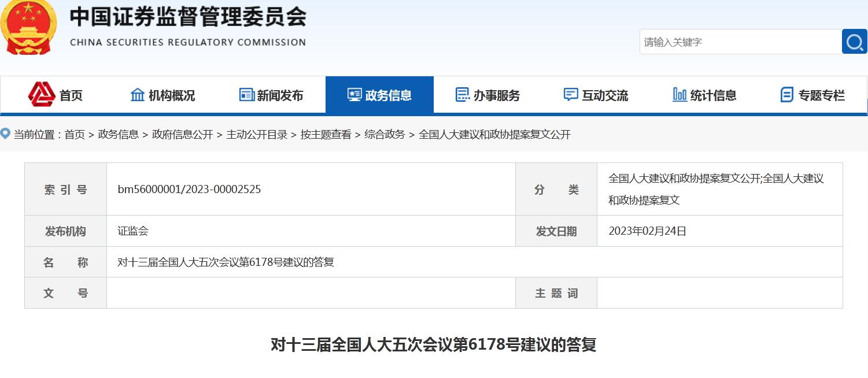This screenshot has width=868, height=378.
Task: Click index number bm56000001/2023-00002525
Action: [x=189, y=190]
